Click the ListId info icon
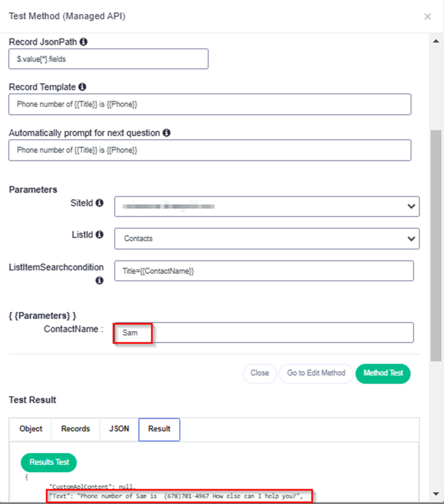 (100, 234)
